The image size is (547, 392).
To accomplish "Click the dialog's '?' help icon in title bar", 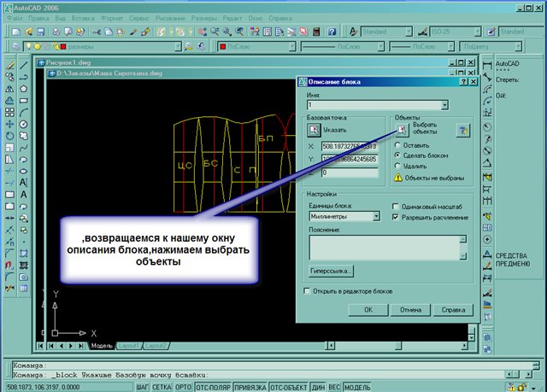I will (x=461, y=82).
